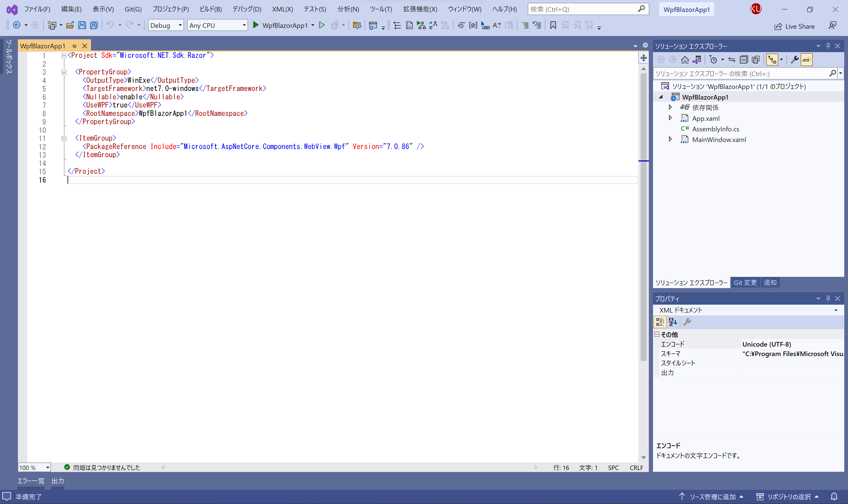848x504 pixels.
Task: Collapse all nodes in Solution Explorer
Action: (x=744, y=60)
